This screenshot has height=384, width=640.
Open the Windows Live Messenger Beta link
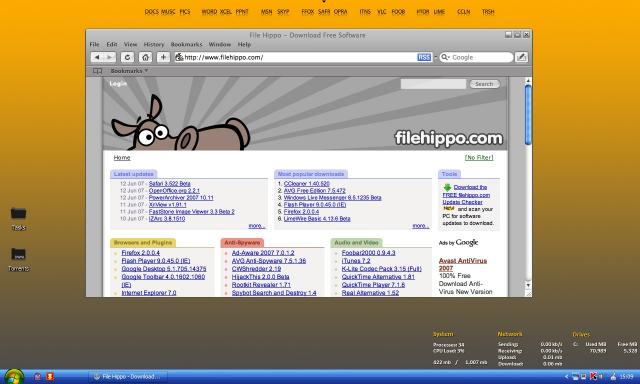(332, 198)
